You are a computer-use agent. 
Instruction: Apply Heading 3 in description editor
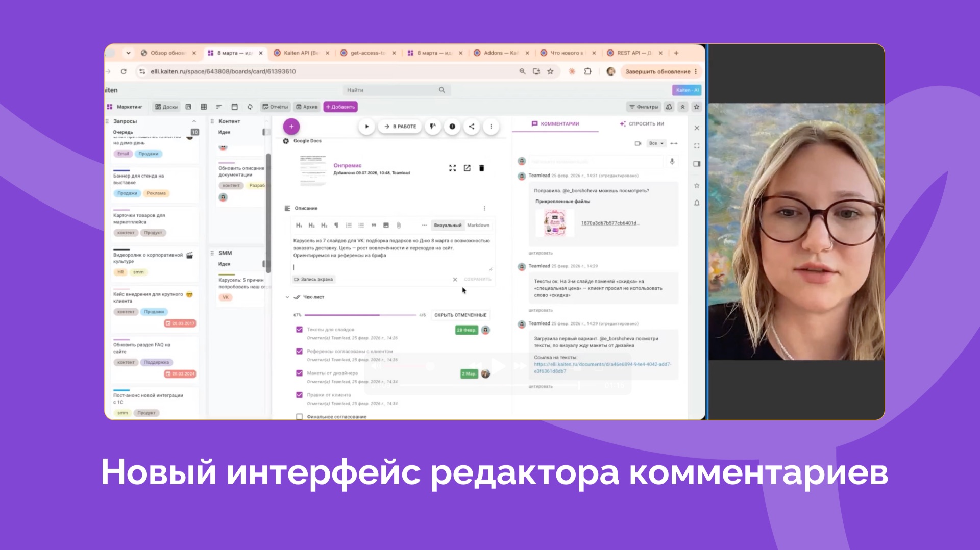point(324,225)
